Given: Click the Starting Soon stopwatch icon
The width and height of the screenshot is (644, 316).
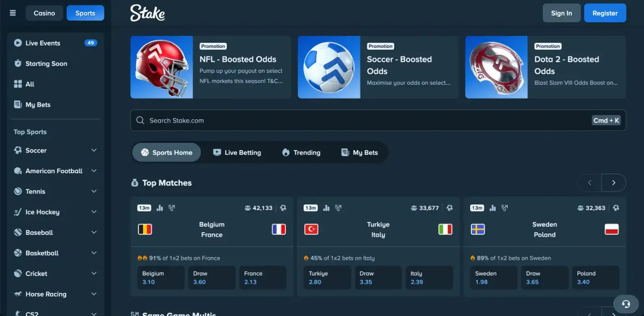Looking at the screenshot, I should [18, 64].
